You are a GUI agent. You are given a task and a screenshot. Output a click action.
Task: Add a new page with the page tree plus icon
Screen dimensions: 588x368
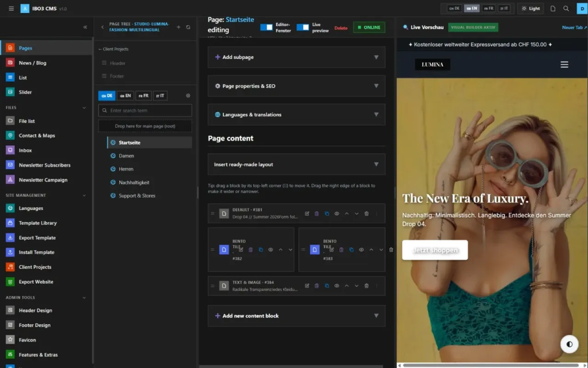[x=179, y=27]
